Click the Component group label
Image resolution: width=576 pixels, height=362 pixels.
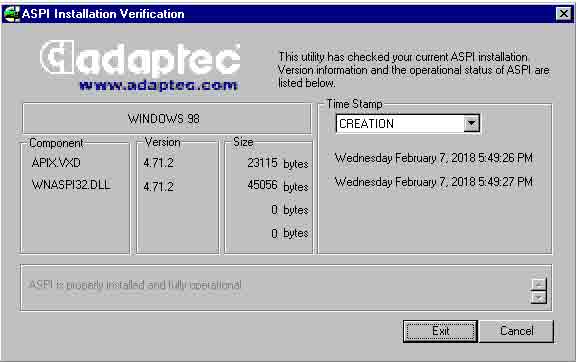click(x=56, y=143)
